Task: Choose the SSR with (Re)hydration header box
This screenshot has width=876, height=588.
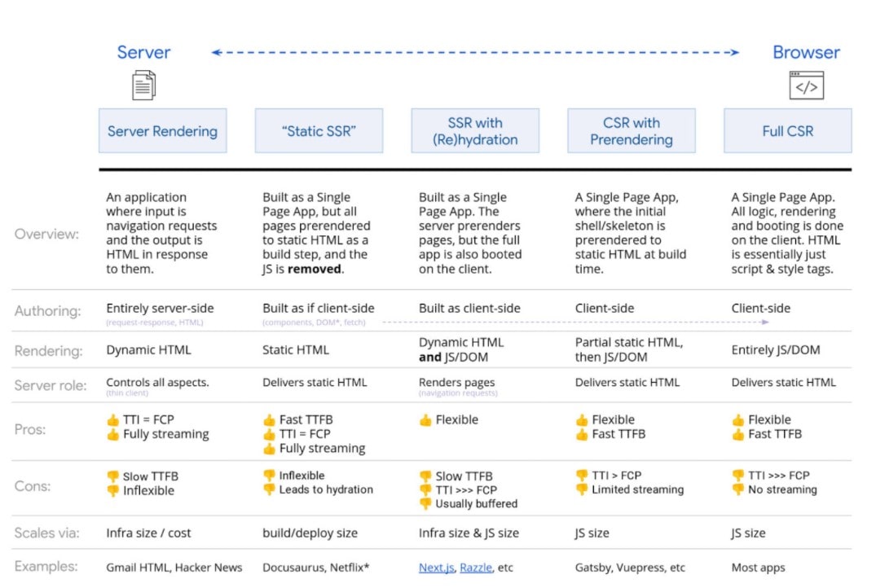Action: 475,131
